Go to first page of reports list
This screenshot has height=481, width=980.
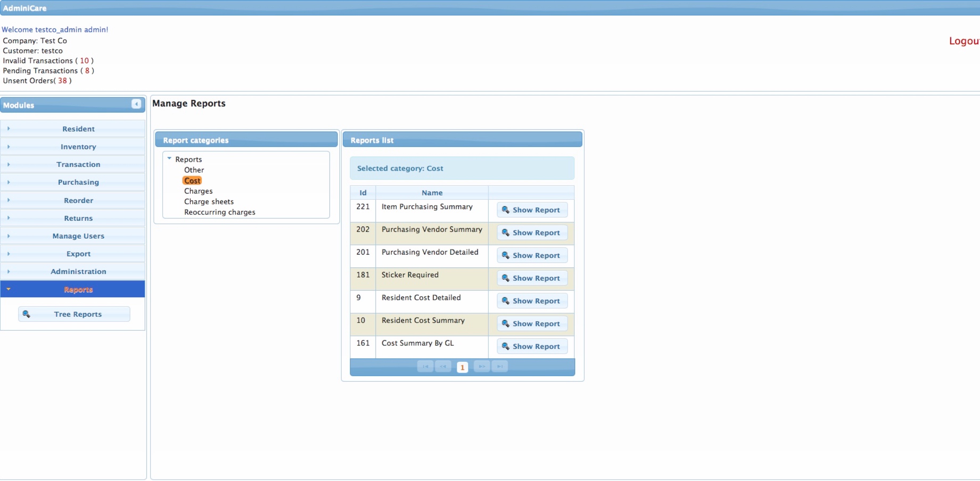(x=425, y=366)
